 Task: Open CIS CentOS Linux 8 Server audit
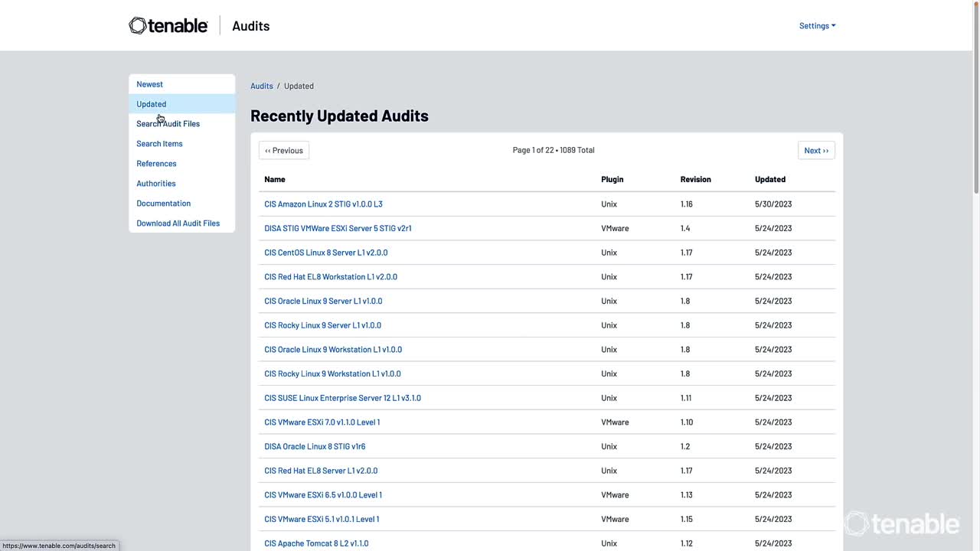point(325,253)
